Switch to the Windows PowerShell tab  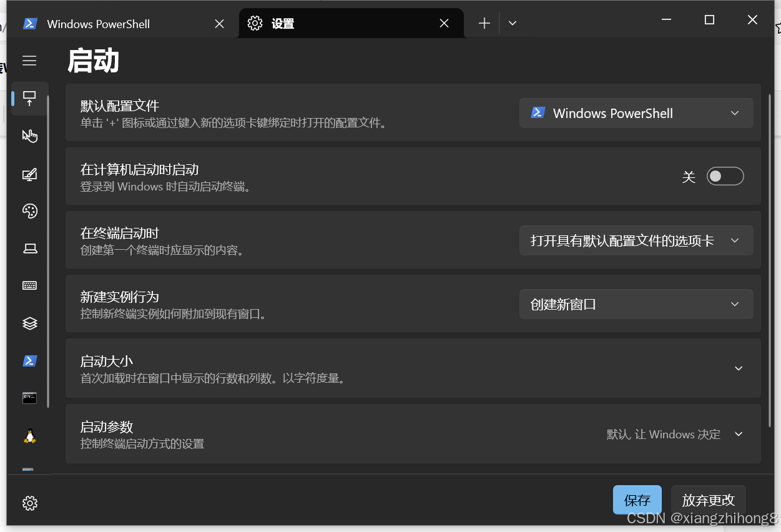coord(122,24)
